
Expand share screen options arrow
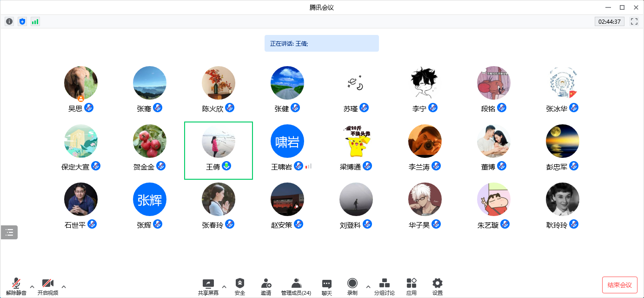click(224, 286)
